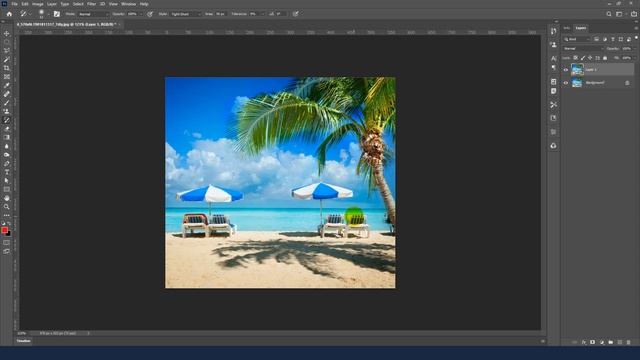This screenshot has width=640, height=360.
Task: Open the layer blend mode dropdown
Action: 583,49
